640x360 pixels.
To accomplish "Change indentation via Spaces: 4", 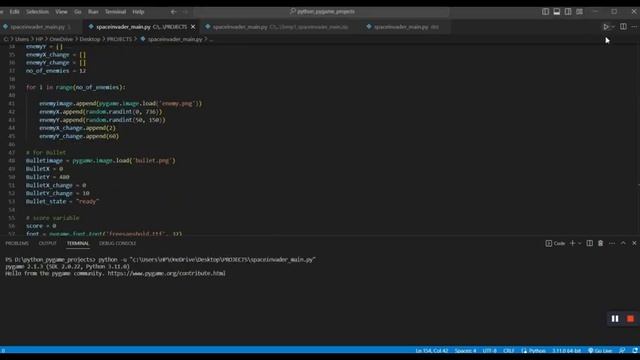I will [x=465, y=351].
